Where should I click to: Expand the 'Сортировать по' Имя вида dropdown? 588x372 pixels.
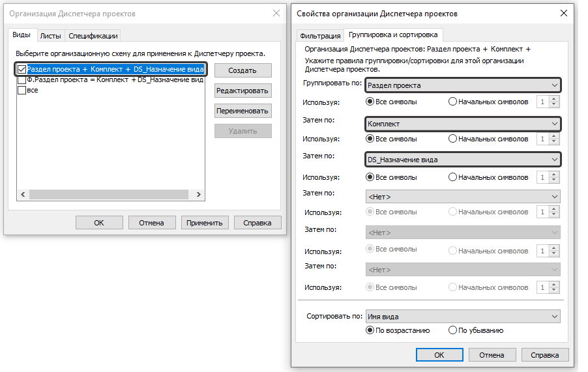[x=463, y=317]
